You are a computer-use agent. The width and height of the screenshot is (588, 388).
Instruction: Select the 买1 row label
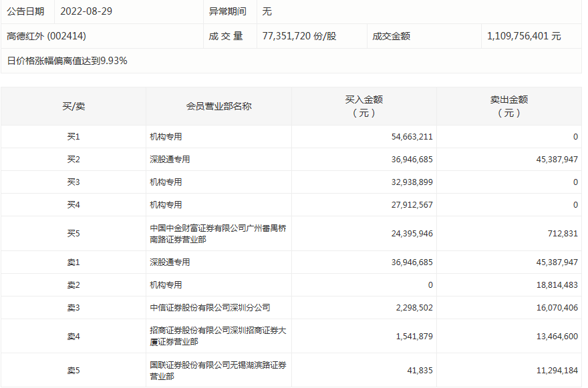(73, 137)
